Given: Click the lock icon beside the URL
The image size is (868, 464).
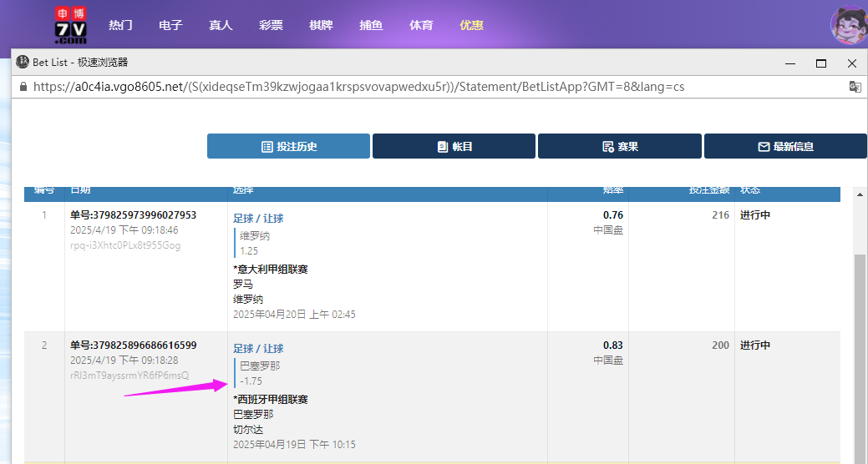Looking at the screenshot, I should coord(23,87).
